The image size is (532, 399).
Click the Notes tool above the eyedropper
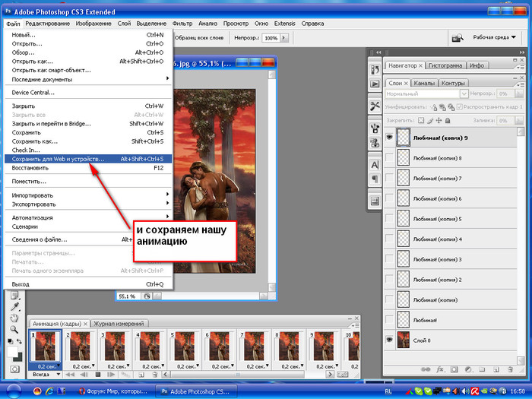click(x=14, y=296)
